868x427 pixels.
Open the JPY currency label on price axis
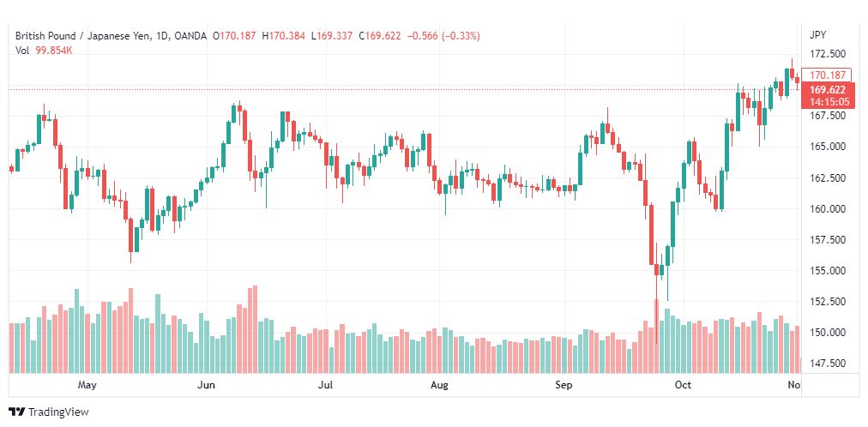coord(817,35)
